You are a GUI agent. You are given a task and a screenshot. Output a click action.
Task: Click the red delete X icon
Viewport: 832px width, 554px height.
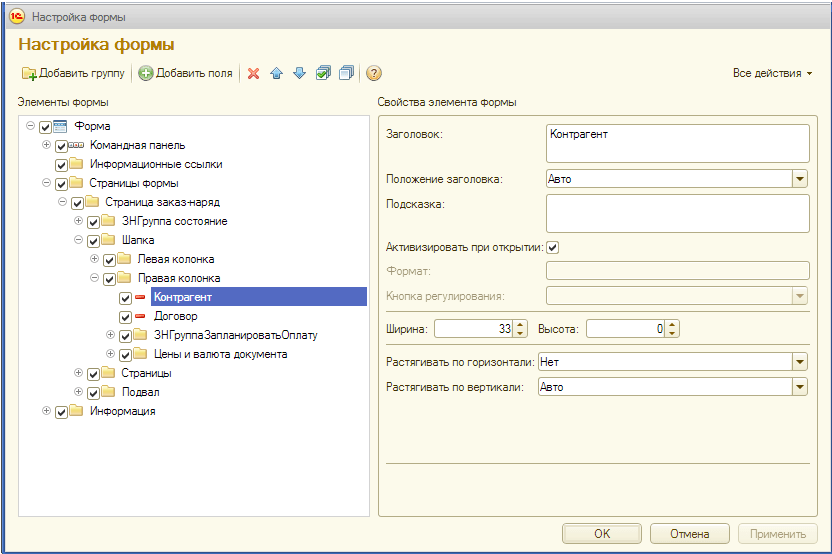pos(254,73)
